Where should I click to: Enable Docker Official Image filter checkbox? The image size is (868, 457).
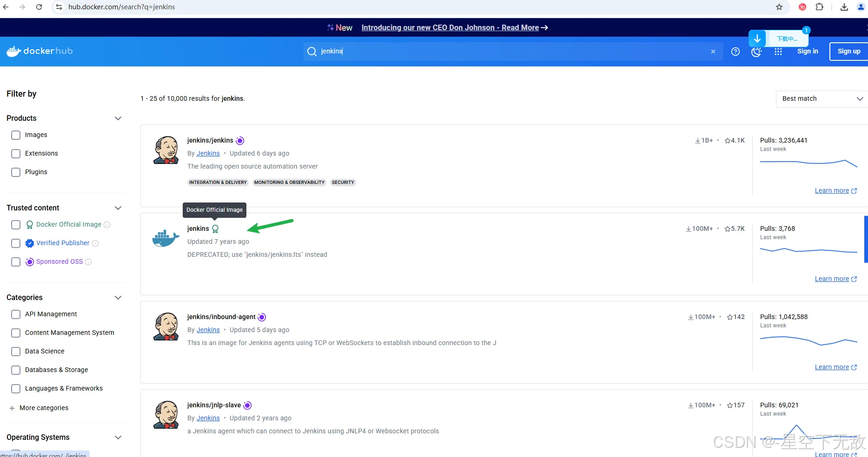pyautogui.click(x=16, y=225)
